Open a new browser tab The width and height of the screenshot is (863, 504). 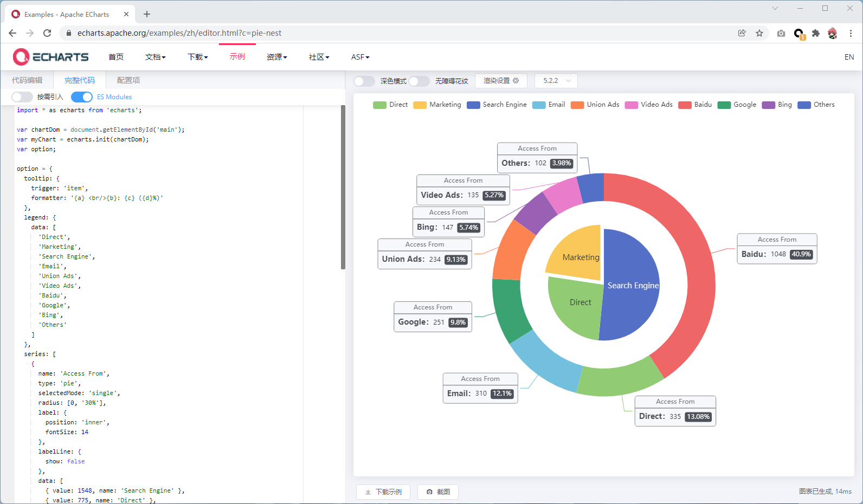coord(147,14)
